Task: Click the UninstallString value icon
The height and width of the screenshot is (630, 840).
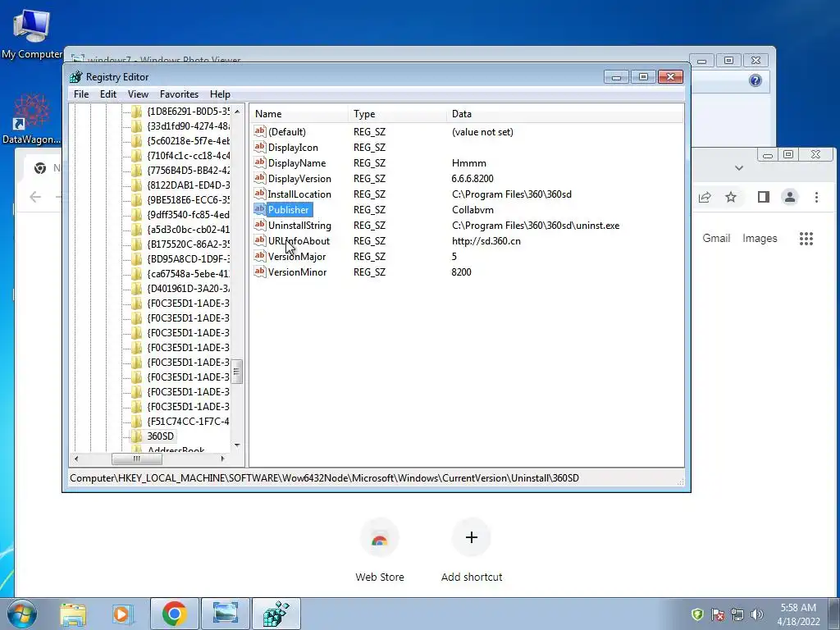Action: pyautogui.click(x=260, y=225)
